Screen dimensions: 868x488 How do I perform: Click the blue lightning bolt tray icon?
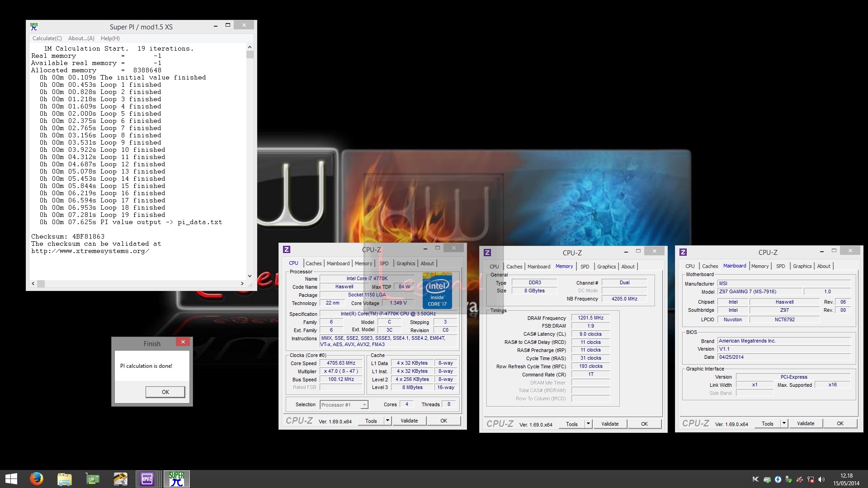click(778, 479)
